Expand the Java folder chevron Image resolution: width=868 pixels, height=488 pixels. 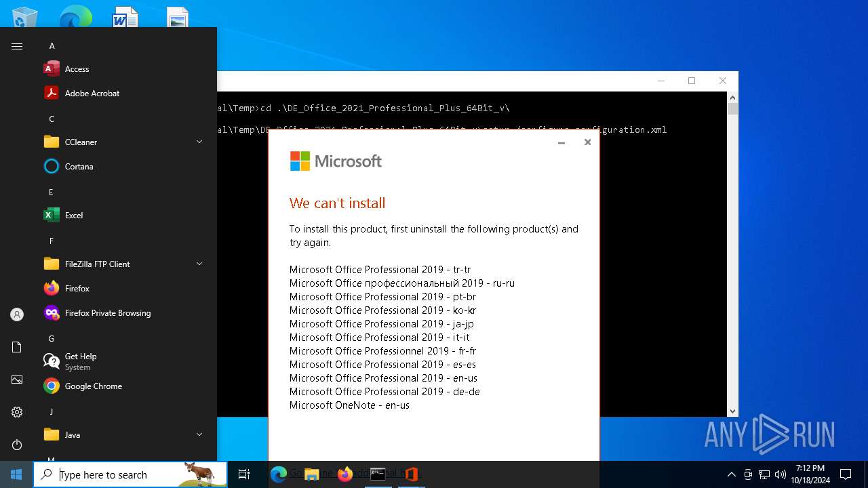coord(199,434)
